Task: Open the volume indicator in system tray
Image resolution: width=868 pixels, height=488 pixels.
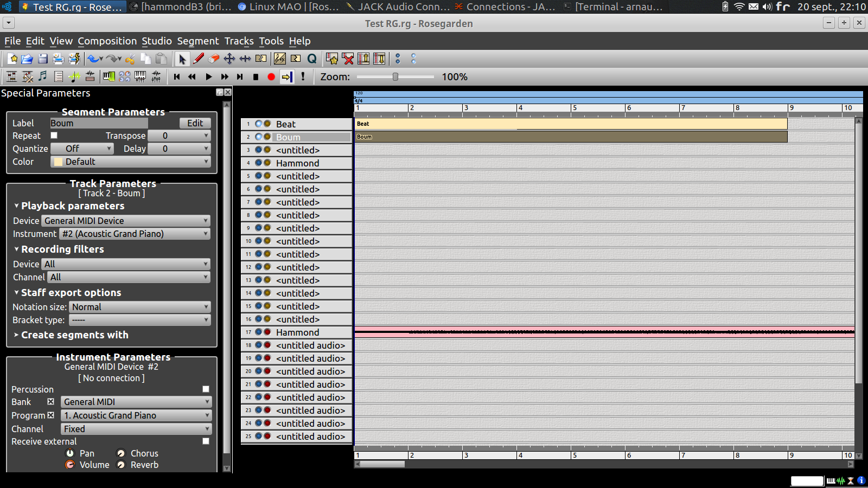Action: click(767, 7)
